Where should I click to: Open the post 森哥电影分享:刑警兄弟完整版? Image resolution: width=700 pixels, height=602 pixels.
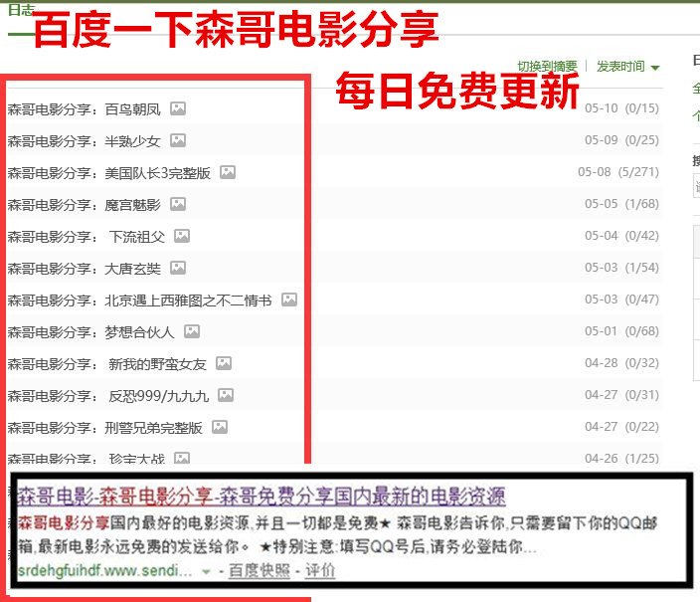[105, 428]
